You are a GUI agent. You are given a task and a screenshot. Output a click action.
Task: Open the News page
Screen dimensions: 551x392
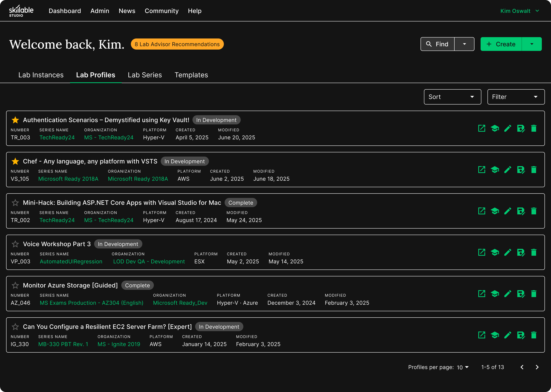click(x=127, y=11)
